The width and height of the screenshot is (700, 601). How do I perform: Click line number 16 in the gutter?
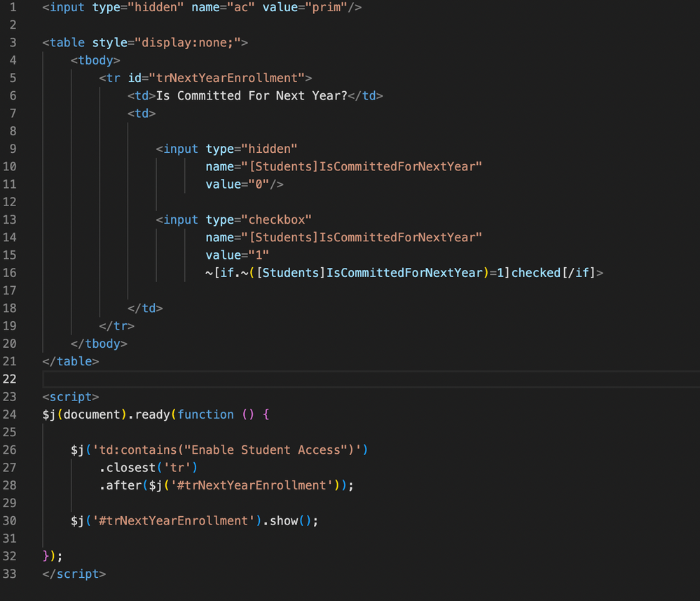pos(9,273)
